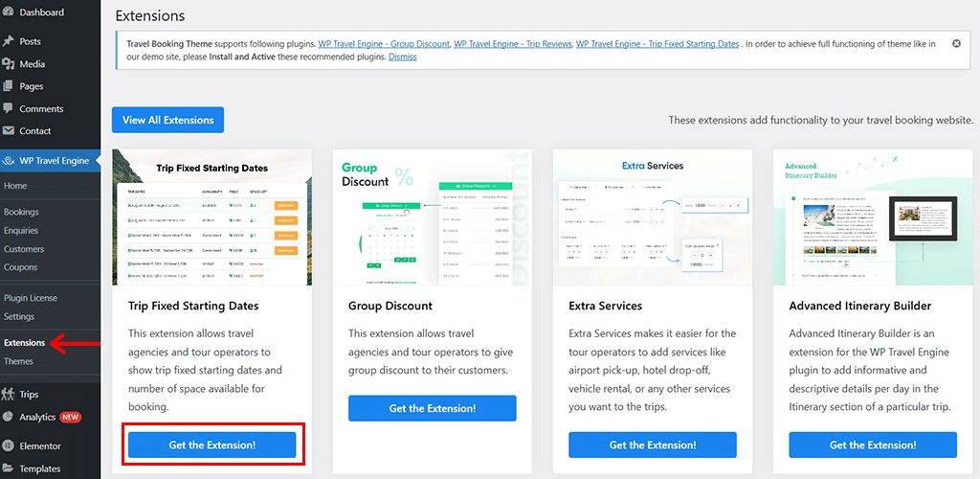Click the View All Extensions button
The width and height of the screenshot is (980, 479).
pos(167,120)
